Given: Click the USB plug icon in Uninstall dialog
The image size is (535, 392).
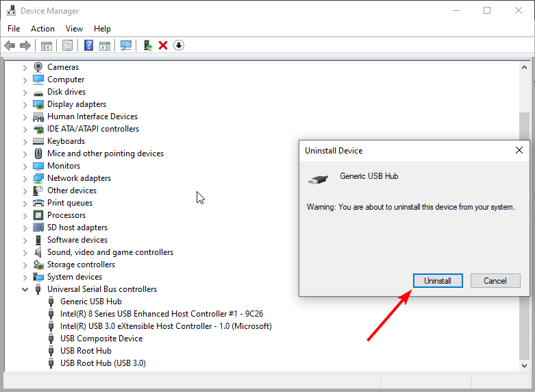Looking at the screenshot, I should coord(318,180).
